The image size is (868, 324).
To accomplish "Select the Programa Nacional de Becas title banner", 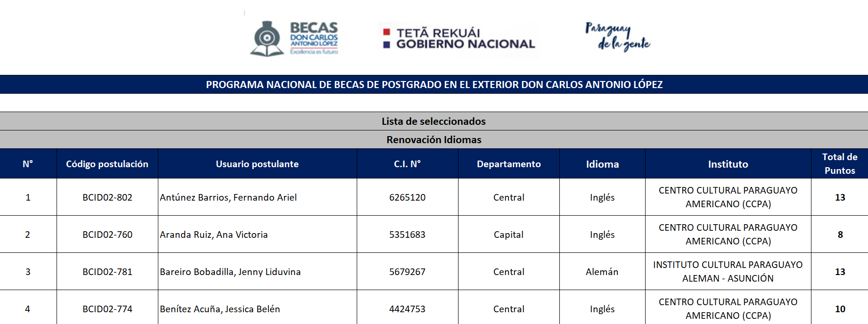I will pos(434,85).
